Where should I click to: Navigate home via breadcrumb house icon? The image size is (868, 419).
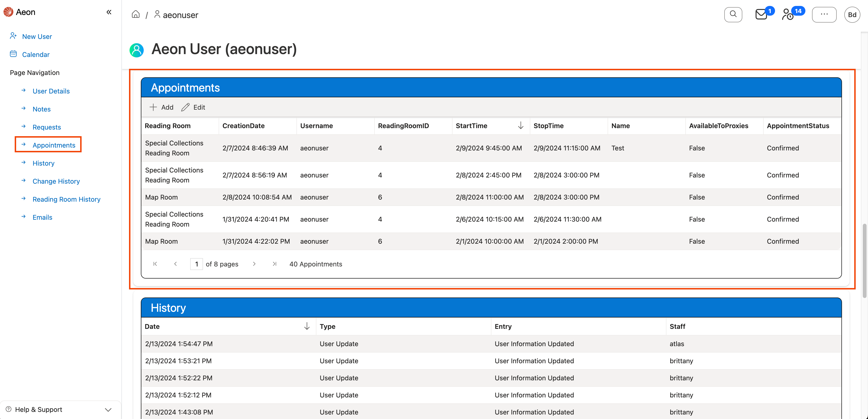point(136,14)
